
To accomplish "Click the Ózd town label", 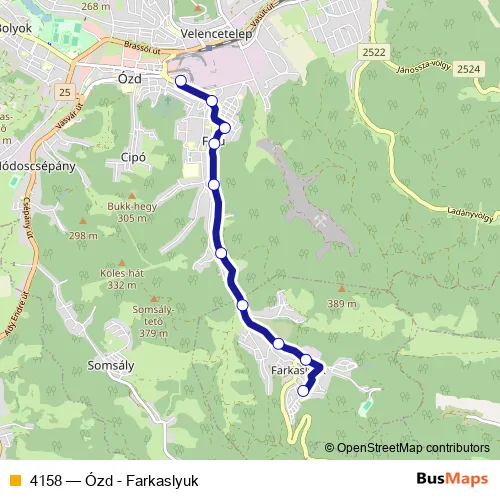I will 130,79.
